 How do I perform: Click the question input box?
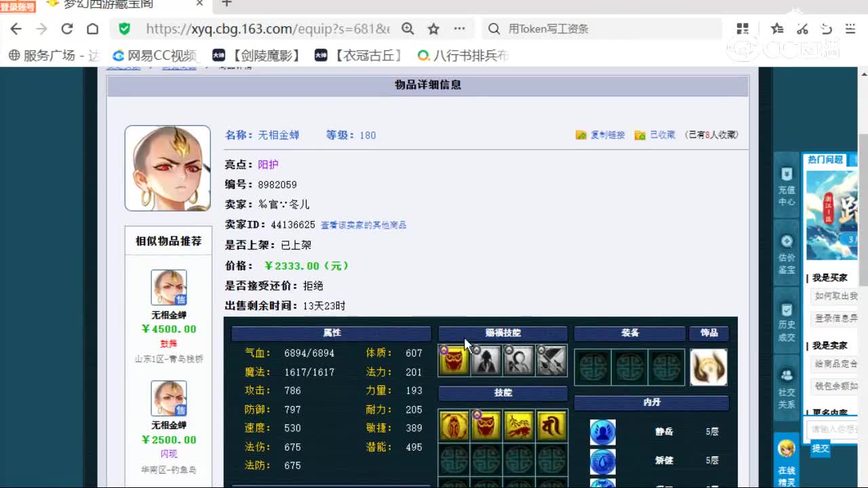(x=832, y=429)
